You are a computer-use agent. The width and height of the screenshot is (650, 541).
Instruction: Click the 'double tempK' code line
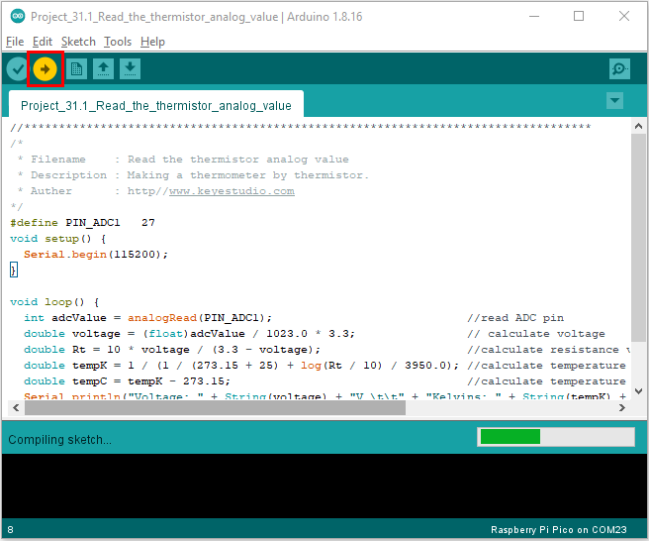click(x=241, y=365)
